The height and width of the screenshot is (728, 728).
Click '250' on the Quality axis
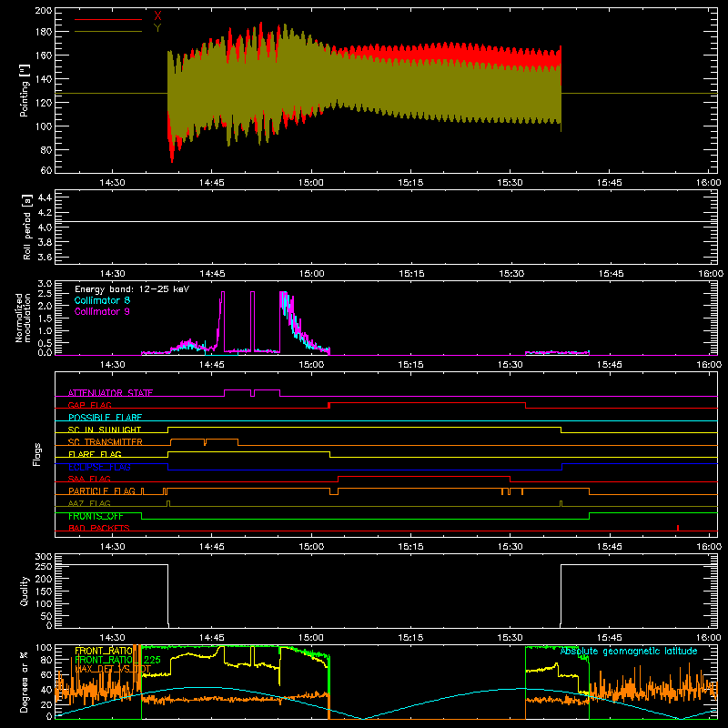[x=44, y=567]
